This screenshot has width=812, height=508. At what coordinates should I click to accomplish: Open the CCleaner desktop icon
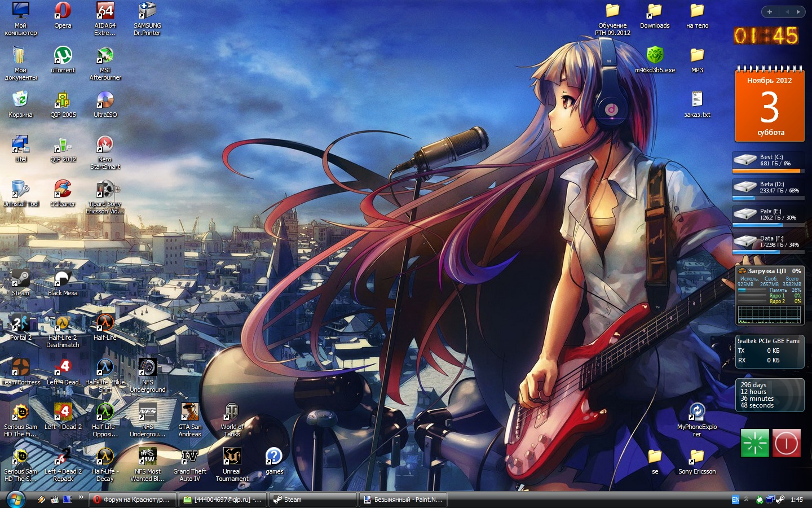pyautogui.click(x=63, y=193)
